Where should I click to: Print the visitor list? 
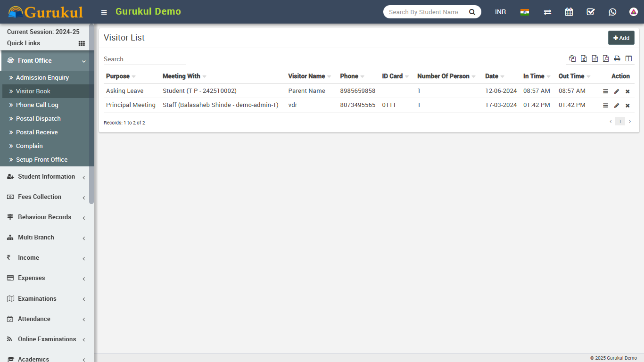[x=617, y=58]
